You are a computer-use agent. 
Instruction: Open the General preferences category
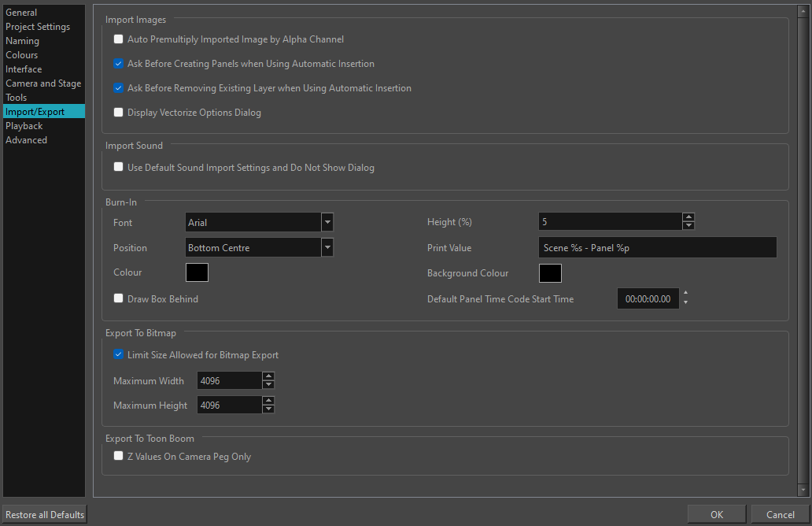(44, 13)
